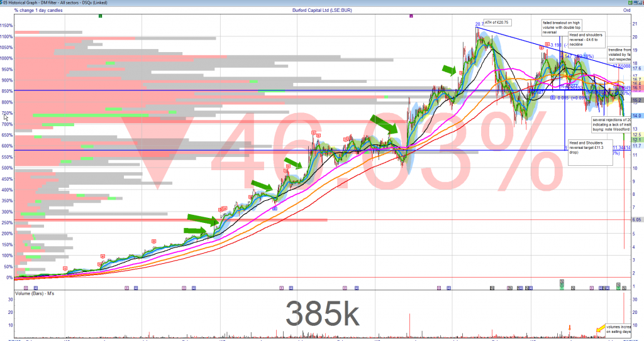The width and height of the screenshot is (644, 341).
Task: Click the application icon in the title bar
Action: [x=3, y=3]
